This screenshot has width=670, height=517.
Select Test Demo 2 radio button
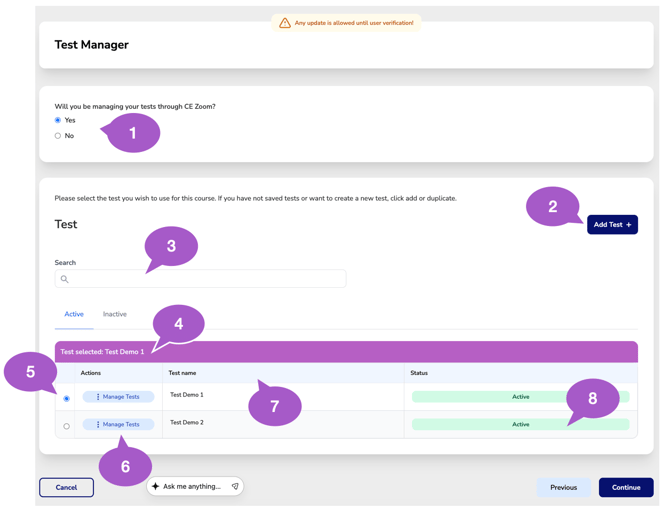pos(66,426)
